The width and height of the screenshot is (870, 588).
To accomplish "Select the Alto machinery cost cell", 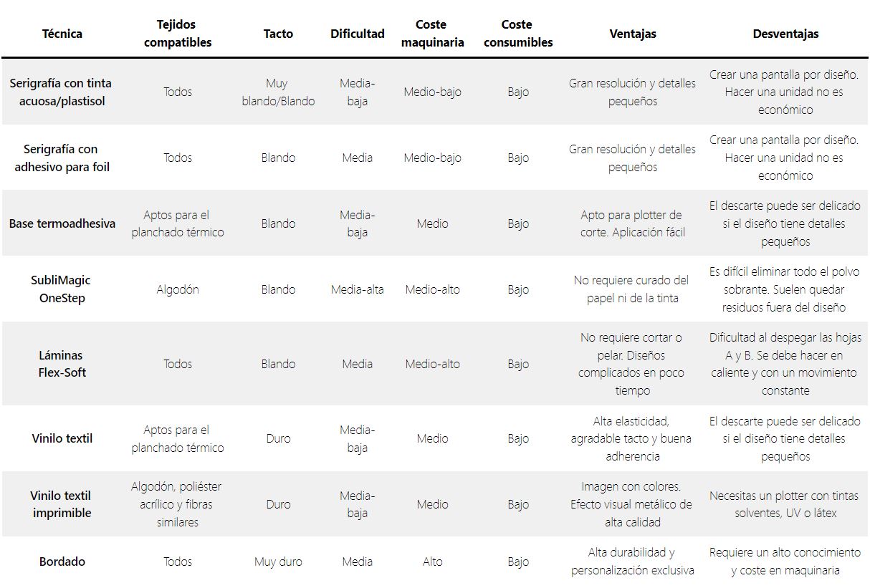I will [x=432, y=562].
